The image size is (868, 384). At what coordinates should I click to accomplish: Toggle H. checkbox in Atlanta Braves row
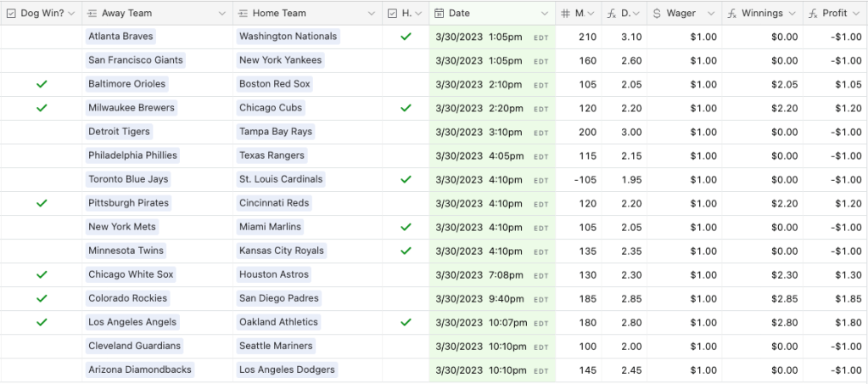406,37
